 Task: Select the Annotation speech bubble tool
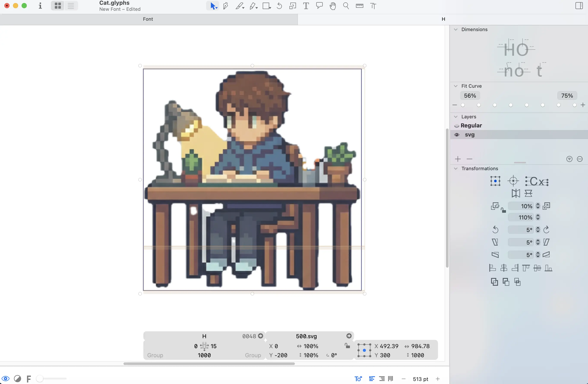point(319,6)
